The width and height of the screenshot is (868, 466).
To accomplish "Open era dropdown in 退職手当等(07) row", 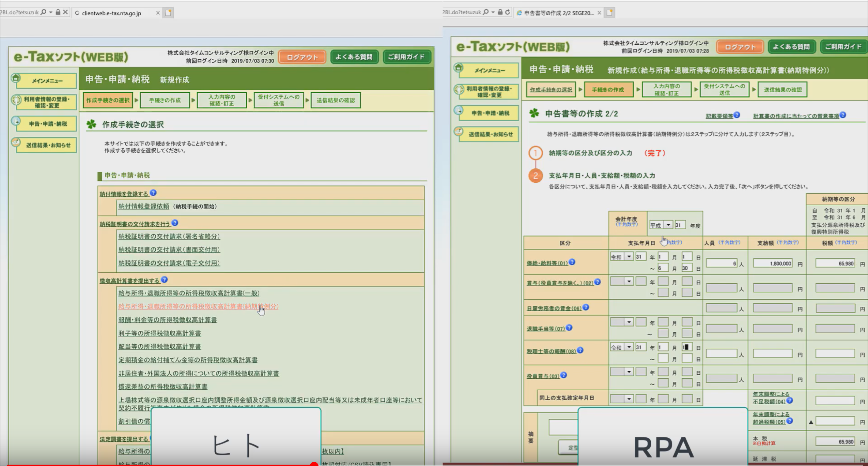I will (x=622, y=322).
